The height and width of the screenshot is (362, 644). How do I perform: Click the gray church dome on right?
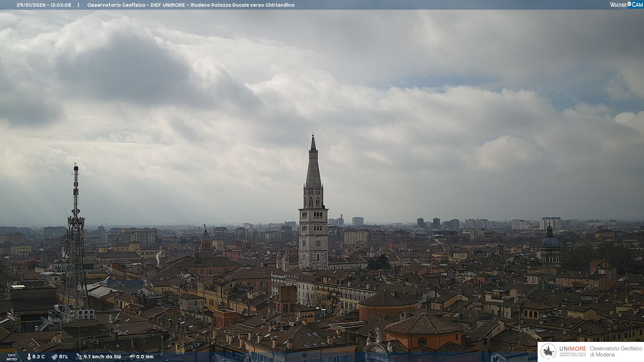[x=550, y=241]
